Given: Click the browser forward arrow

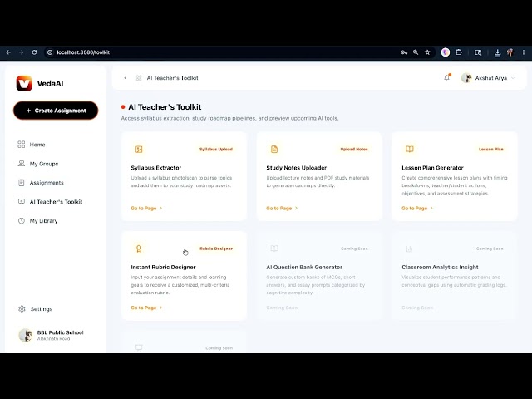Looking at the screenshot, I should [x=21, y=52].
